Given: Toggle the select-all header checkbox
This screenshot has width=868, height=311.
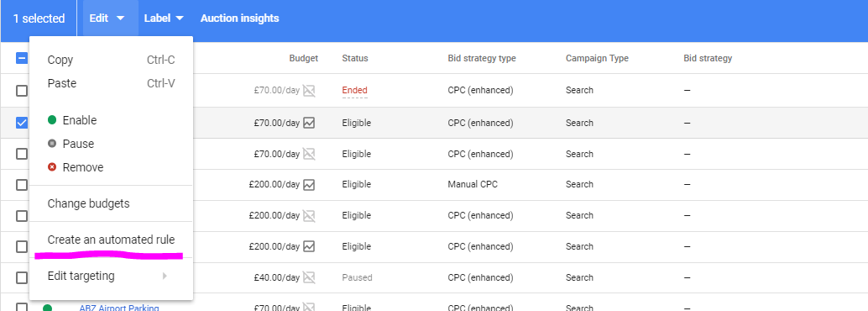Looking at the screenshot, I should 22,58.
